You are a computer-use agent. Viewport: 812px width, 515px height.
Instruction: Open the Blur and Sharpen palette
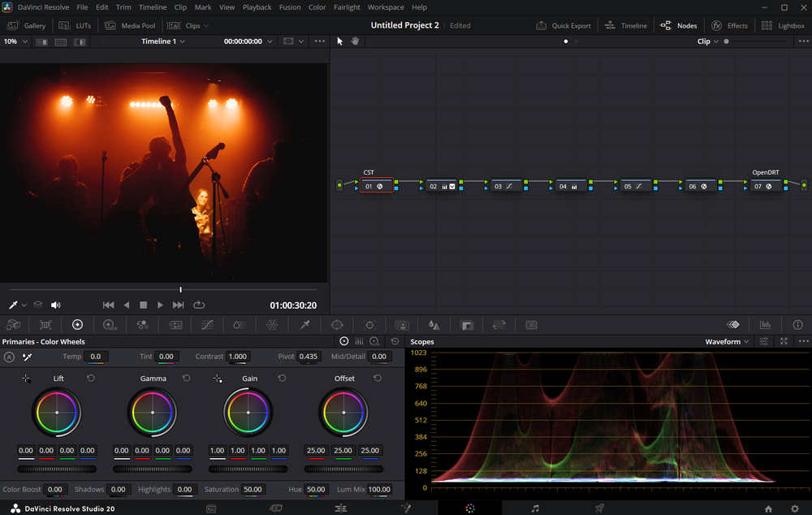point(434,325)
